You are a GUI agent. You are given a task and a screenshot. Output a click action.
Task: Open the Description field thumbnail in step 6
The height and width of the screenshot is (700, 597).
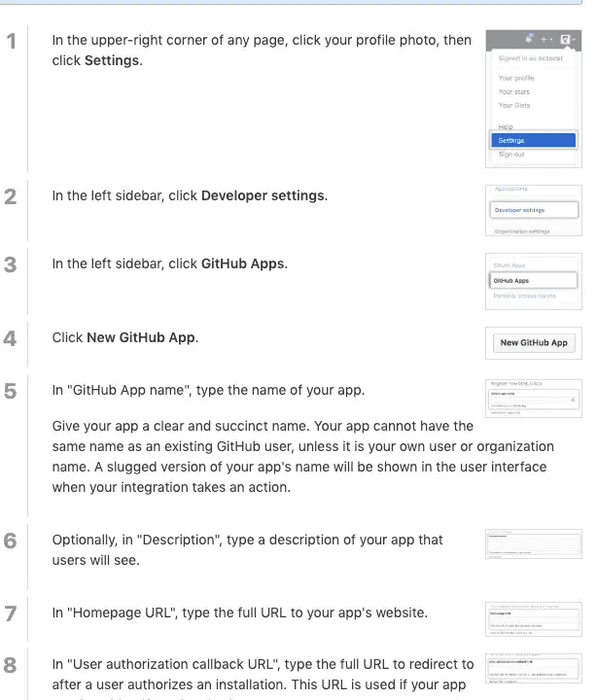point(534,543)
